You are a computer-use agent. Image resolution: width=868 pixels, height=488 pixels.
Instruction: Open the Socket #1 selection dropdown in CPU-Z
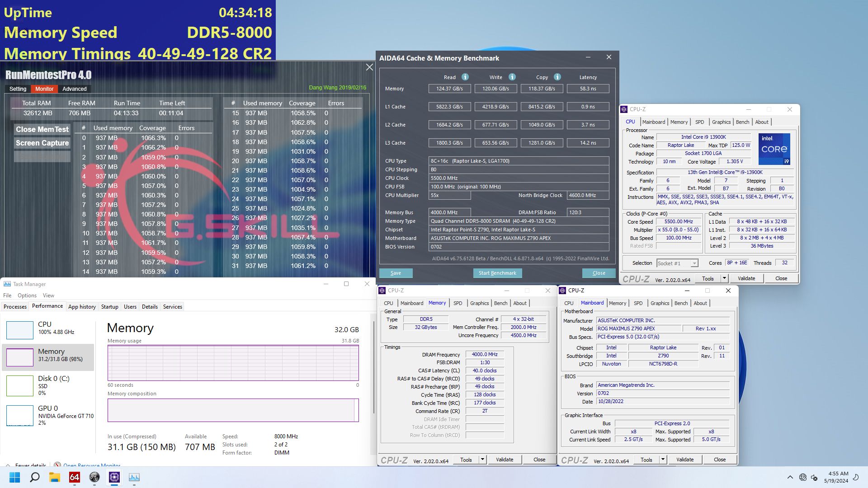pyautogui.click(x=678, y=263)
